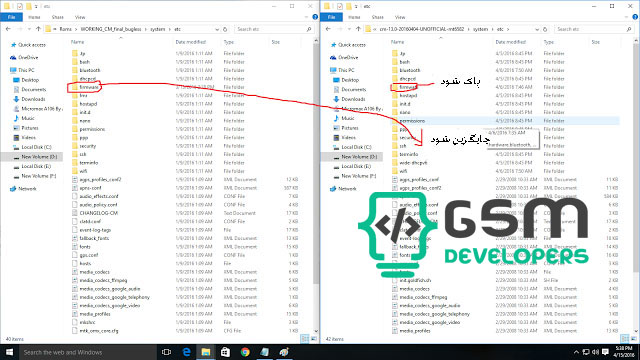Click 'system' breadcrumb in right window address bar
The width and height of the screenshot is (640, 360).
coord(480,29)
